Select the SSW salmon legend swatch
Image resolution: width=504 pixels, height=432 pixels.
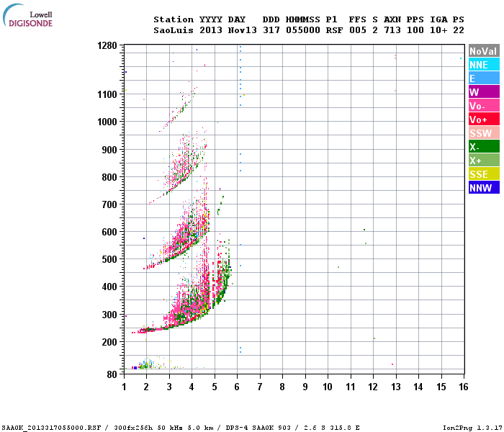pos(484,133)
